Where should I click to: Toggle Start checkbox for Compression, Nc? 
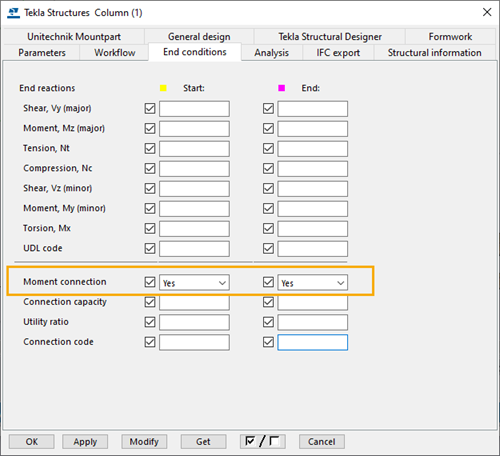tap(150, 168)
